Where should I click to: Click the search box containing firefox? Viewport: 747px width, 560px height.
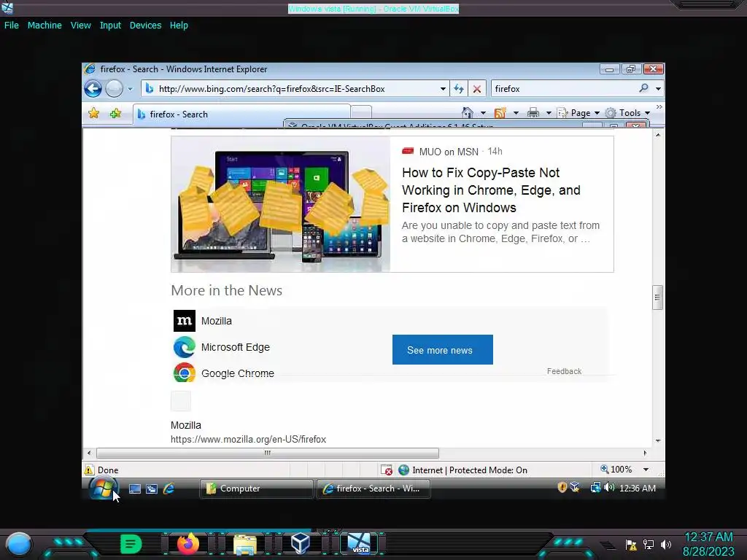pos(565,88)
